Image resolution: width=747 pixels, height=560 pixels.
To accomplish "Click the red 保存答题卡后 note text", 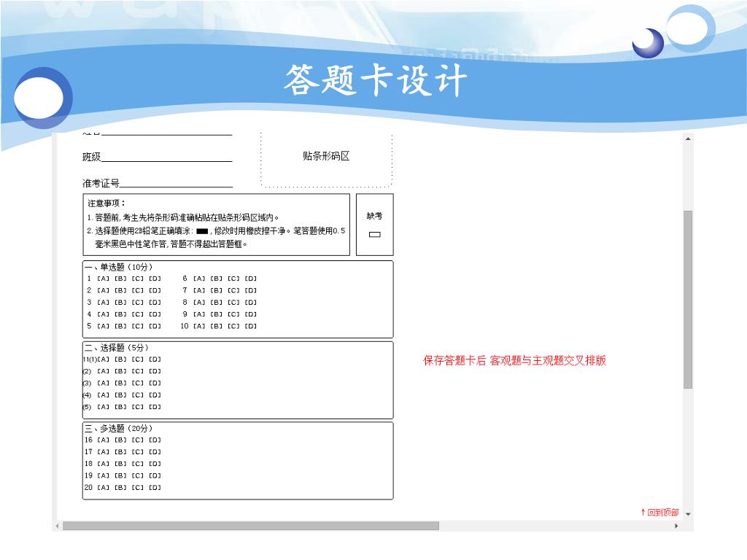I will tap(514, 360).
